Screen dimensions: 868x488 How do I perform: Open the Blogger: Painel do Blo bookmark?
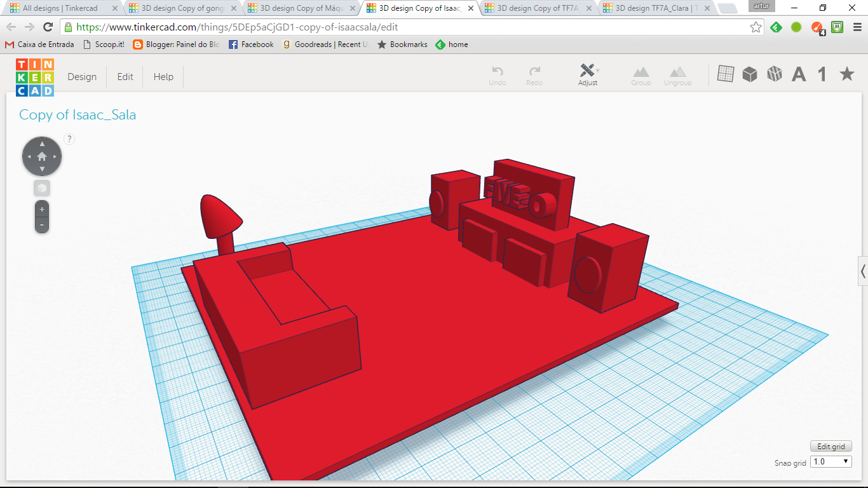point(176,44)
